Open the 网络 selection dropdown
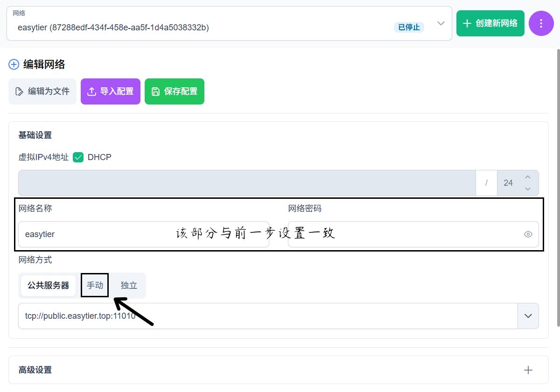The image size is (560, 392). pos(441,24)
